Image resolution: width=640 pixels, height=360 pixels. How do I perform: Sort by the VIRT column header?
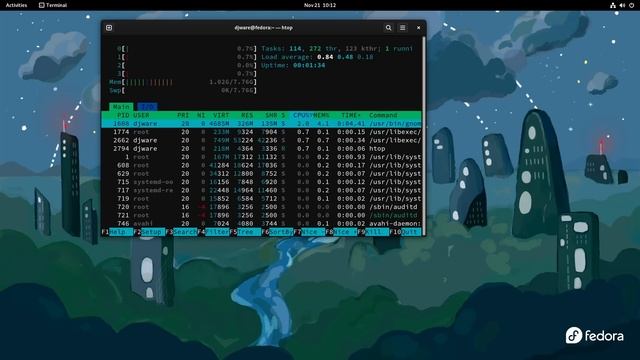(x=221, y=115)
